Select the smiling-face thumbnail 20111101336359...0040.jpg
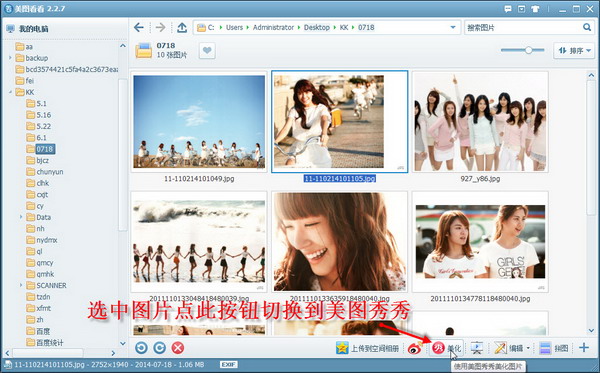 click(x=339, y=242)
